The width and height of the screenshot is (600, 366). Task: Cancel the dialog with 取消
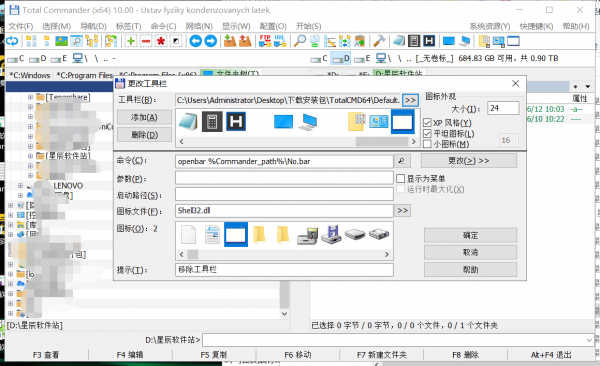click(470, 252)
